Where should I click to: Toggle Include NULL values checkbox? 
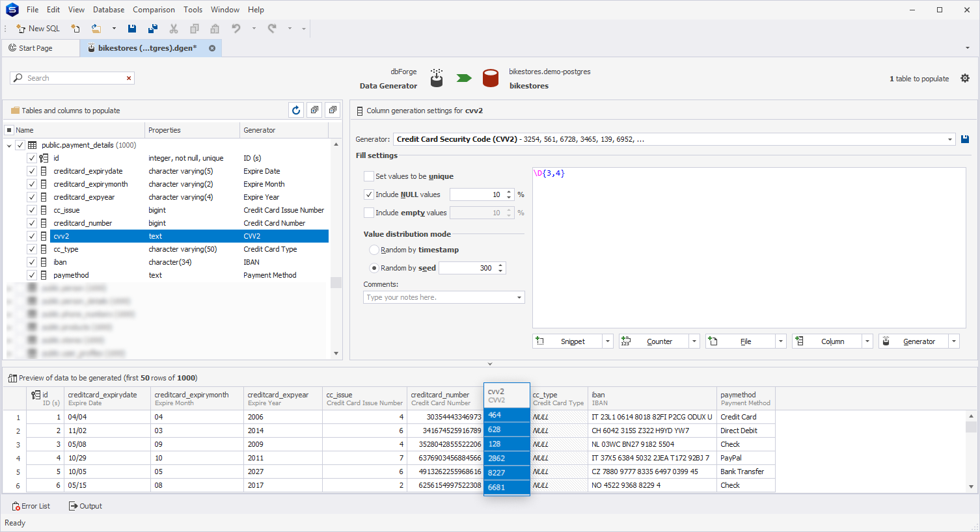click(x=369, y=194)
